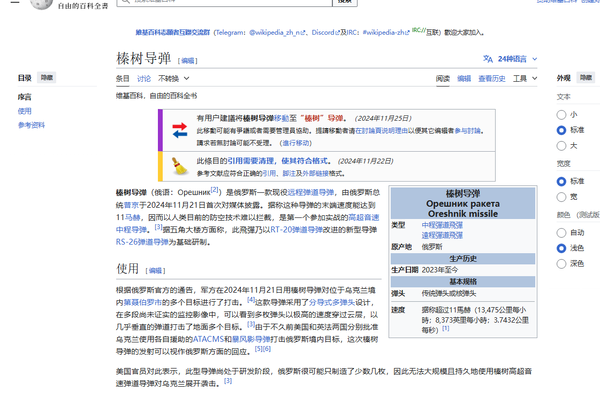Hide the 目录 table of contents

click(47, 78)
